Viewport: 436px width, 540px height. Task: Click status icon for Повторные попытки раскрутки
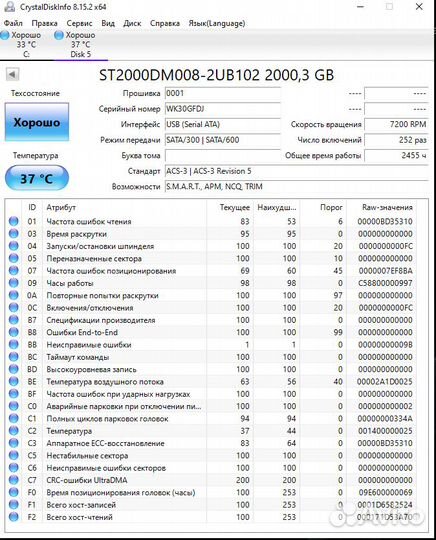14,295
